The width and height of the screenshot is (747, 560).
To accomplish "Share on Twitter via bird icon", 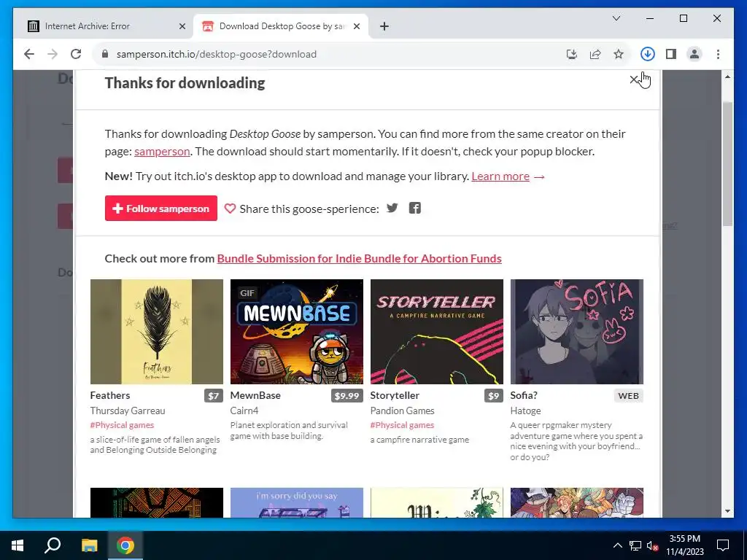I will pos(392,208).
